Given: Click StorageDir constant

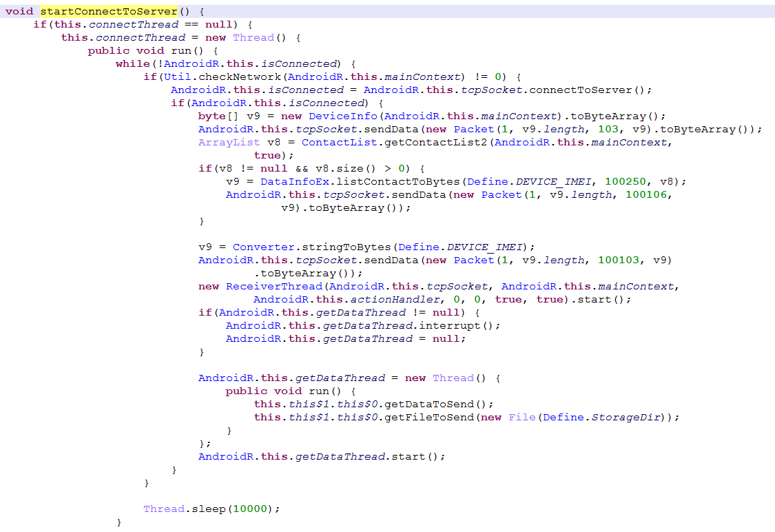Looking at the screenshot, I should (x=626, y=418).
